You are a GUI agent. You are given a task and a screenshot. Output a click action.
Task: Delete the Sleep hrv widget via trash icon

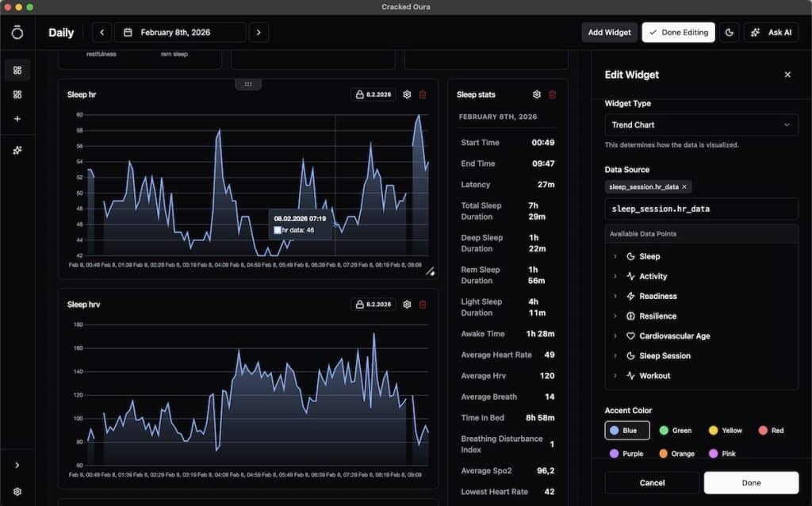pos(423,304)
